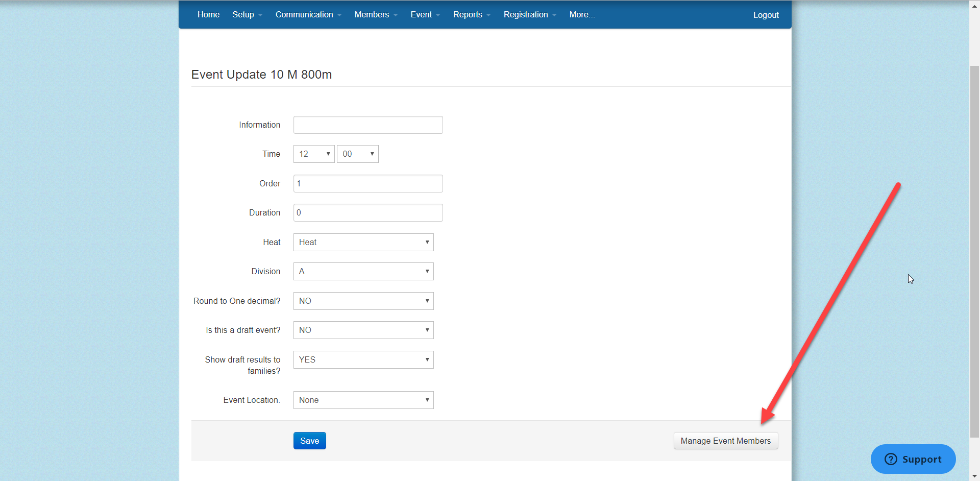Click the caret on the minutes Time selector
This screenshot has height=481, width=980.
[x=372, y=154]
